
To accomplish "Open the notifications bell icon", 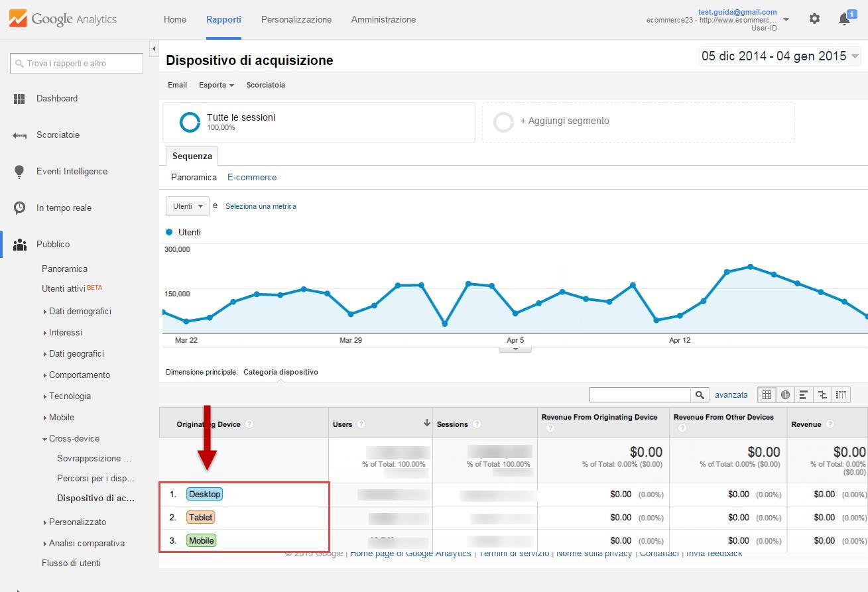I will click(x=845, y=19).
